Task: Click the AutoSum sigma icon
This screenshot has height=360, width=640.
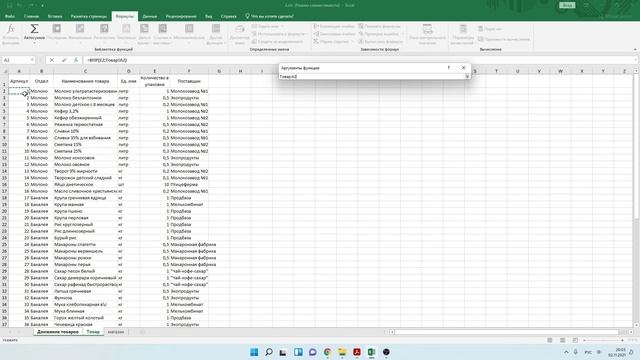Action: tap(34, 29)
